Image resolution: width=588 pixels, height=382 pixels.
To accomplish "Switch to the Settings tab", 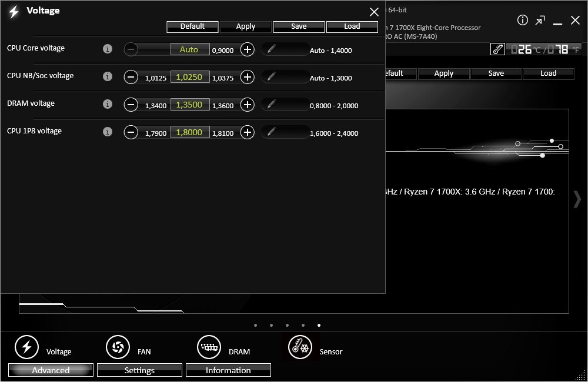I will coord(139,370).
